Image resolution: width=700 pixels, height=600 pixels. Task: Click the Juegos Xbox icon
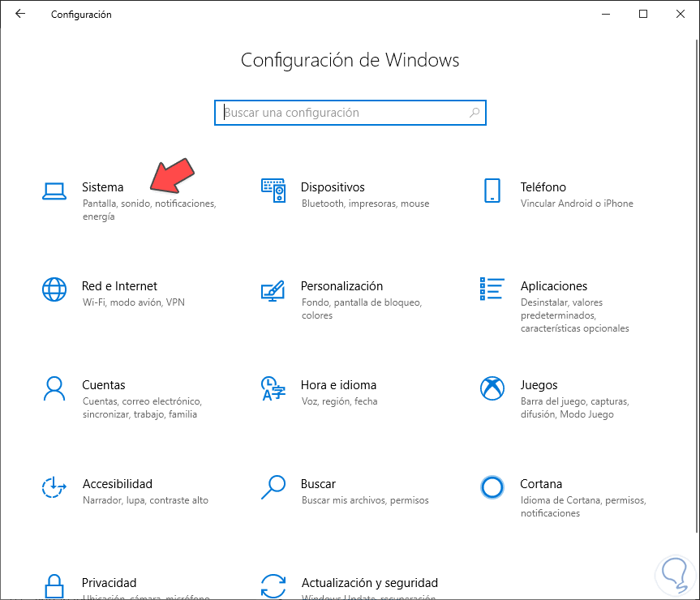pyautogui.click(x=492, y=388)
